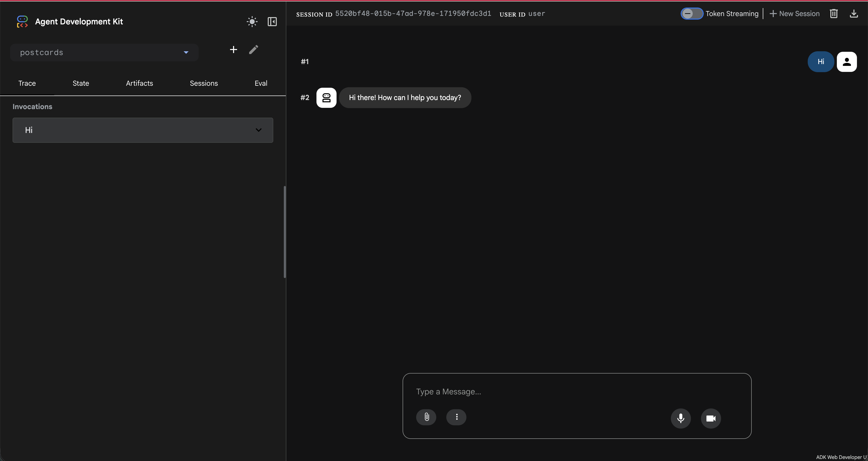This screenshot has height=461, width=868.
Task: Click plus icon to add new item
Action: point(233,49)
